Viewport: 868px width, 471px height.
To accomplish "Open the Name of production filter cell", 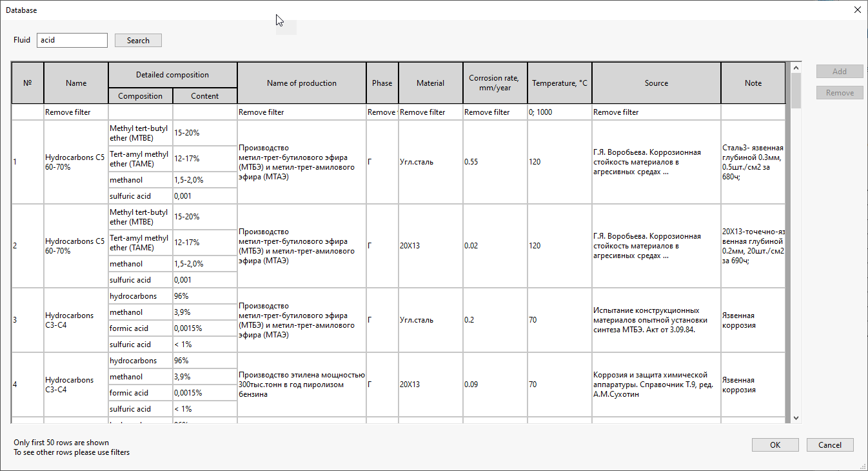I will click(301, 112).
